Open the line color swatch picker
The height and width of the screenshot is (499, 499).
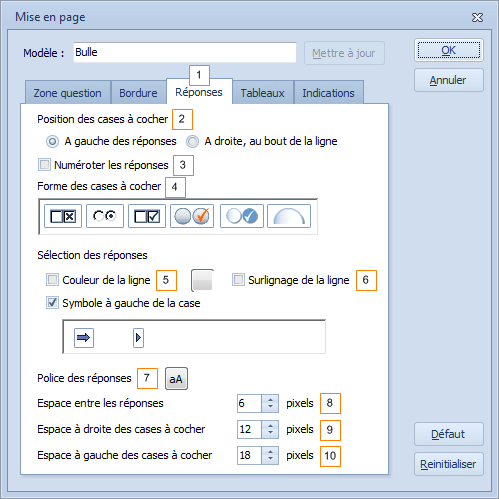(x=202, y=280)
